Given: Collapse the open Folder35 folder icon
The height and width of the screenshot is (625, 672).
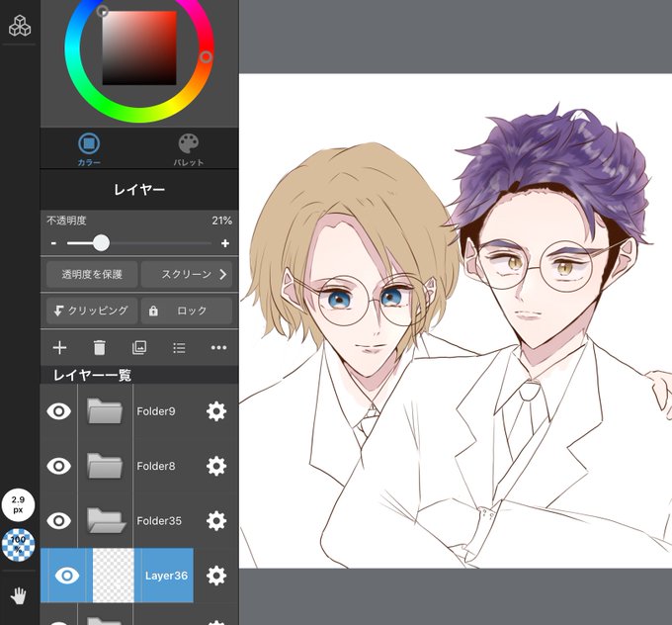Looking at the screenshot, I should 106,520.
